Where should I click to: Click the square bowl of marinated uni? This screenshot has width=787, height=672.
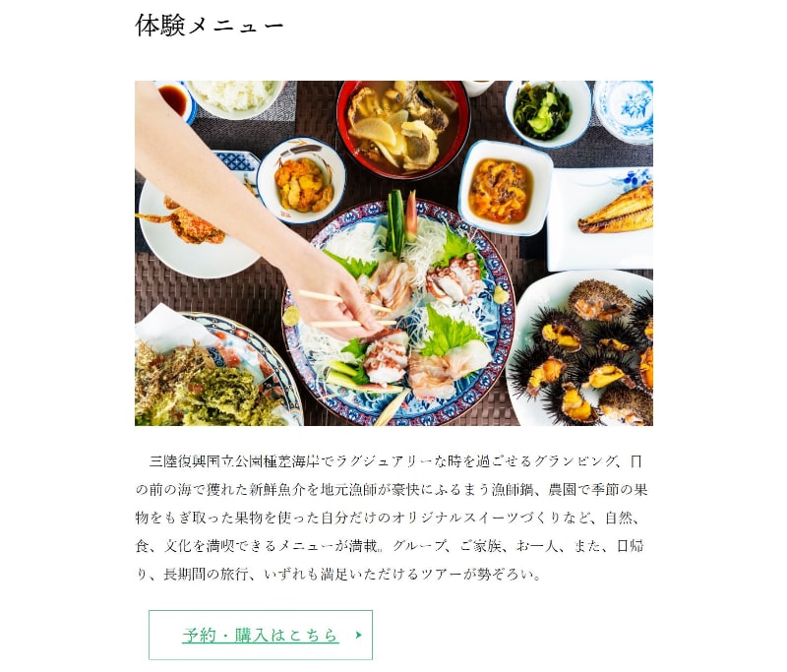point(505,188)
